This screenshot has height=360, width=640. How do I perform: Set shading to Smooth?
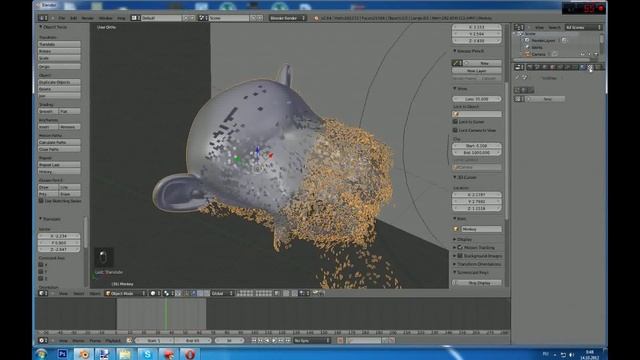(48, 111)
